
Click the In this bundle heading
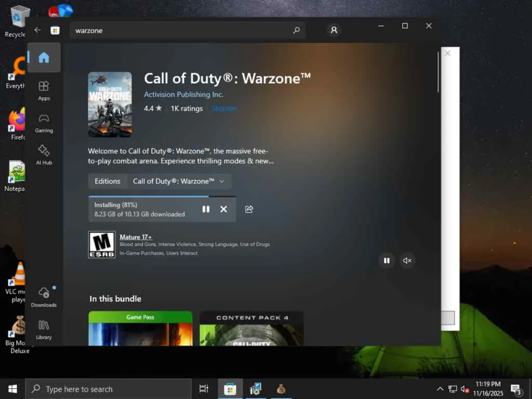coord(115,299)
